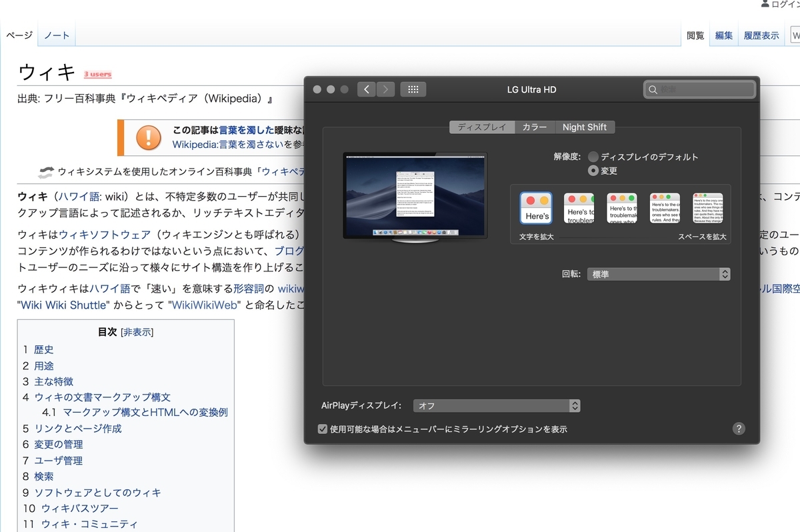The width and height of the screenshot is (800, 532).
Task: Go back in System Preferences
Action: click(x=366, y=89)
